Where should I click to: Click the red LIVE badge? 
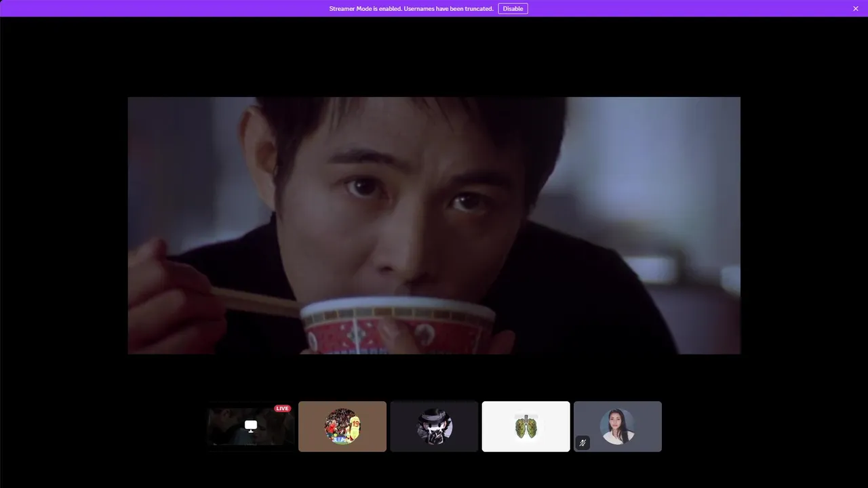coord(282,409)
